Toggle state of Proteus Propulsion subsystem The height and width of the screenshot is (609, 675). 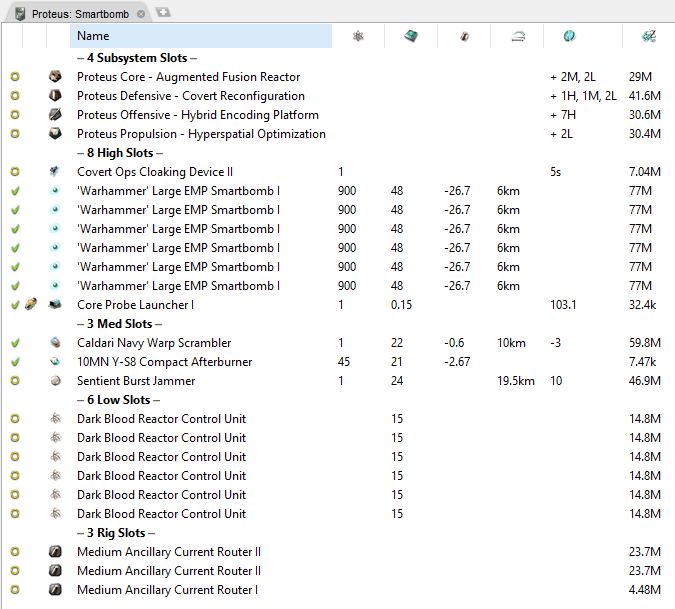15,133
